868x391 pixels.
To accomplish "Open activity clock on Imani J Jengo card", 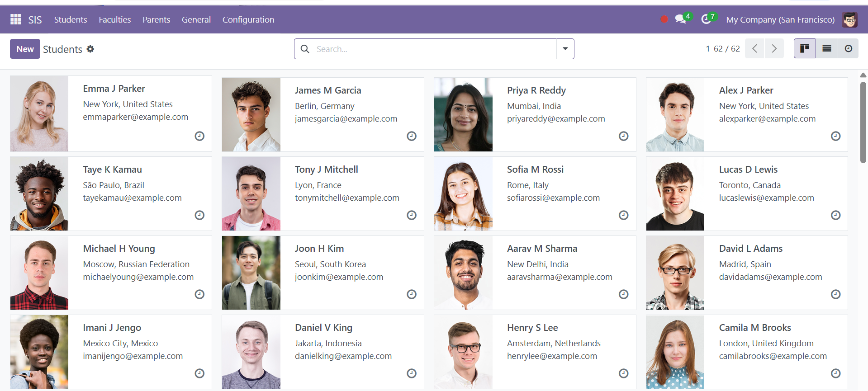I will coord(199,373).
